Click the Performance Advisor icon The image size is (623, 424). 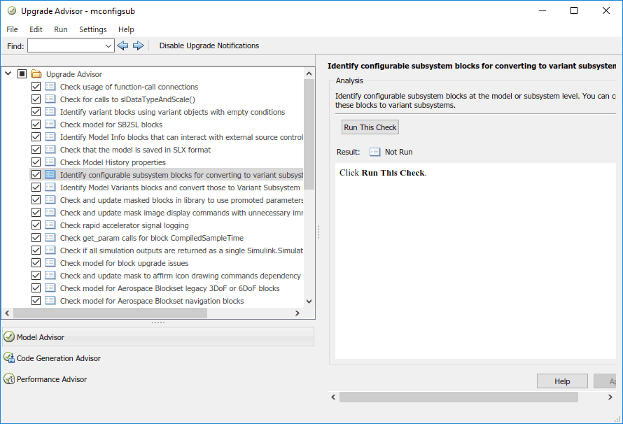click(x=9, y=379)
